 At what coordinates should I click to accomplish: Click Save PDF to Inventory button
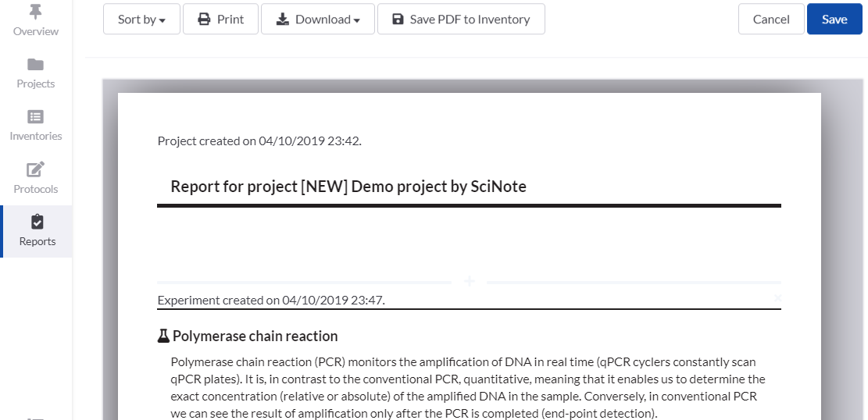click(461, 20)
